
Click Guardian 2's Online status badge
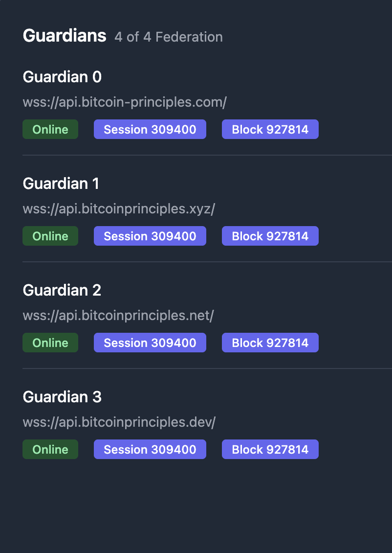point(50,343)
